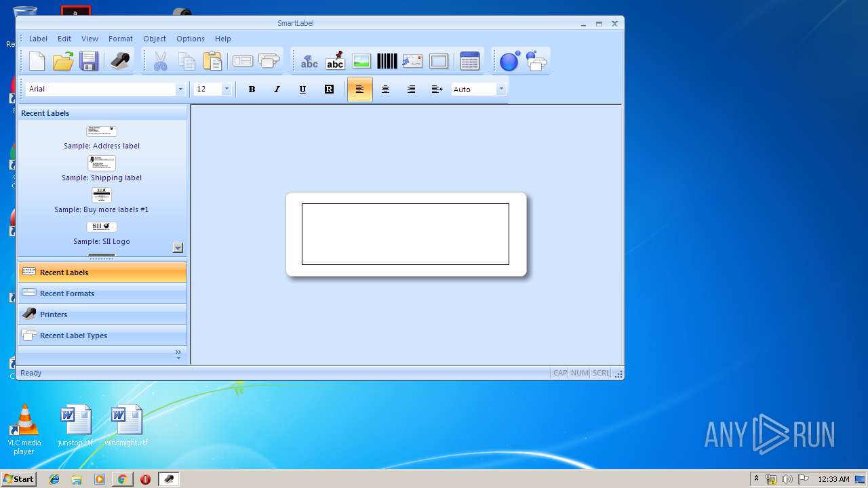The width and height of the screenshot is (868, 488).
Task: Open the Label menu
Action: tap(38, 39)
